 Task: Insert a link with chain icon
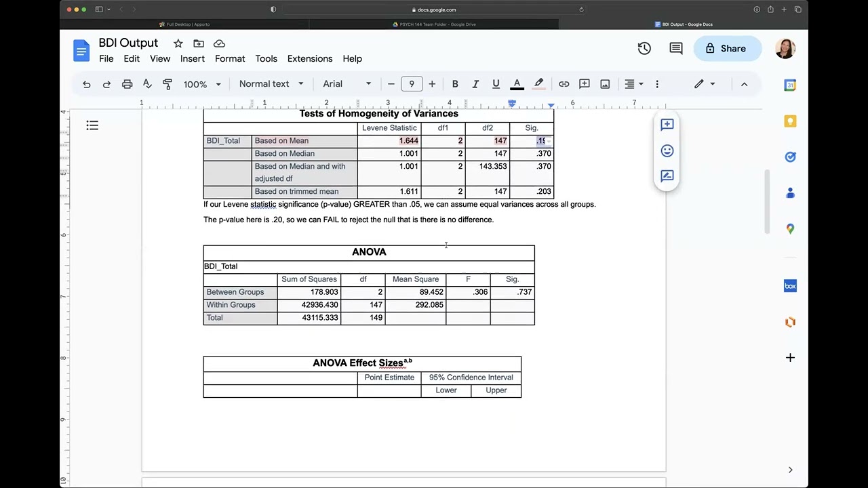[x=564, y=84]
